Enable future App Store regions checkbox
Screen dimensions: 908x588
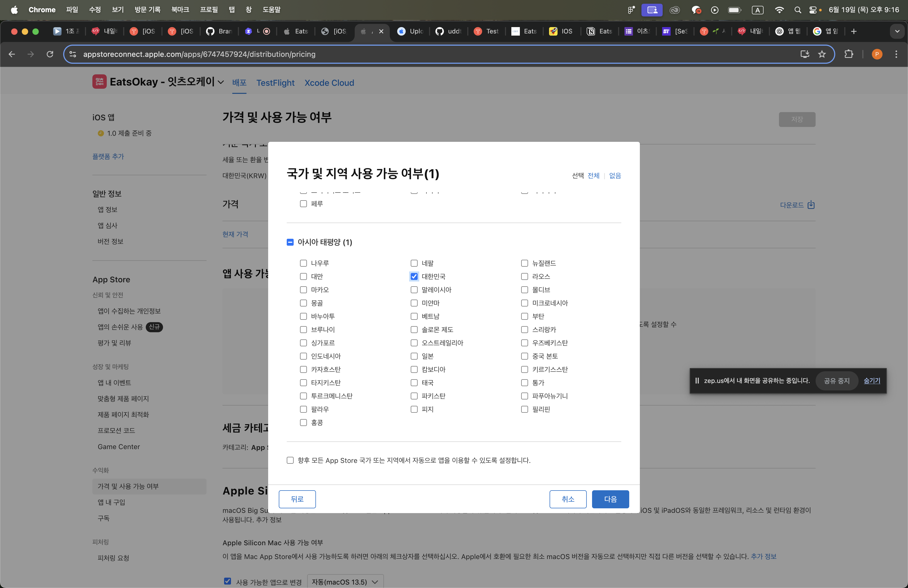point(290,461)
